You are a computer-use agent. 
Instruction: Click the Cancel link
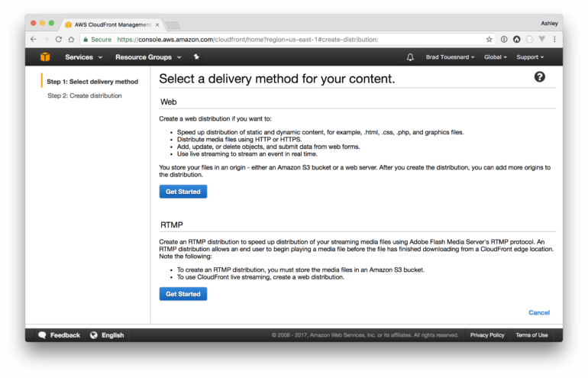pyautogui.click(x=538, y=312)
